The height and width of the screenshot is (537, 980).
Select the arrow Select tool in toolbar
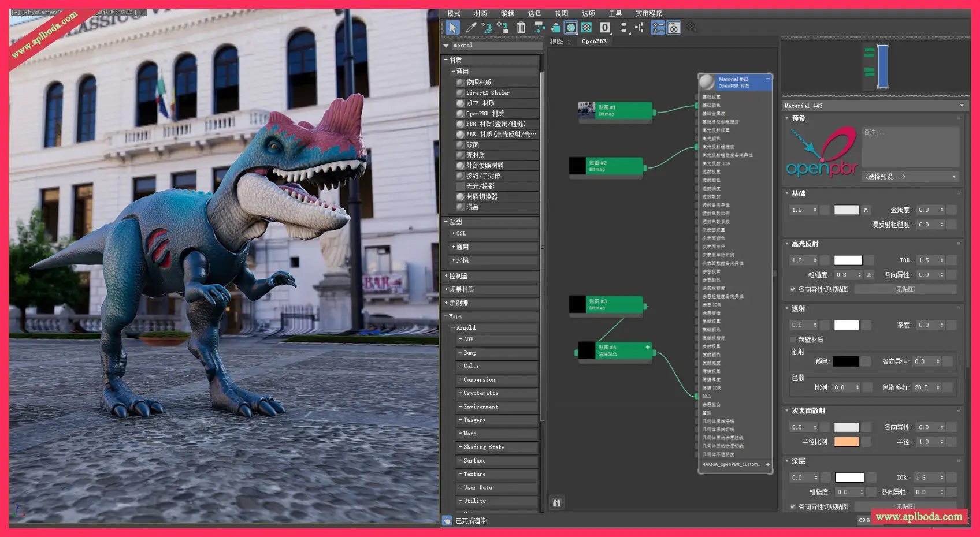tap(452, 27)
